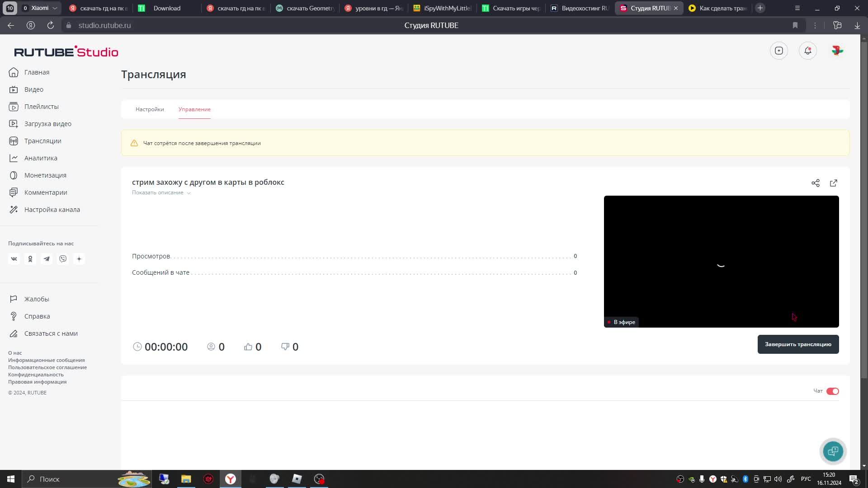Screen dimensions: 868x488
Task: Open the Telegram social link icon
Action: click(x=47, y=259)
